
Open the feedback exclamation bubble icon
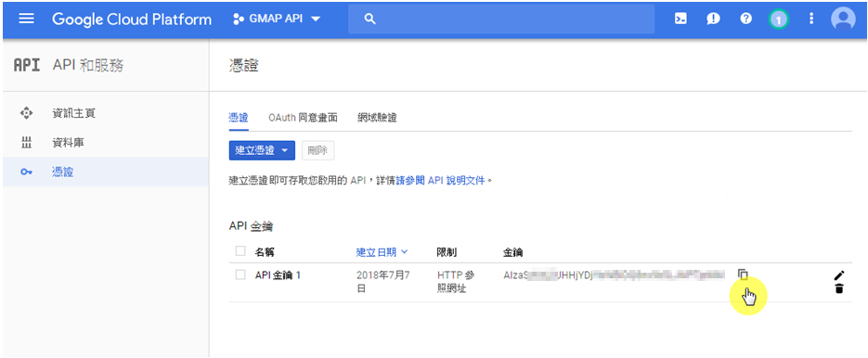(x=713, y=19)
